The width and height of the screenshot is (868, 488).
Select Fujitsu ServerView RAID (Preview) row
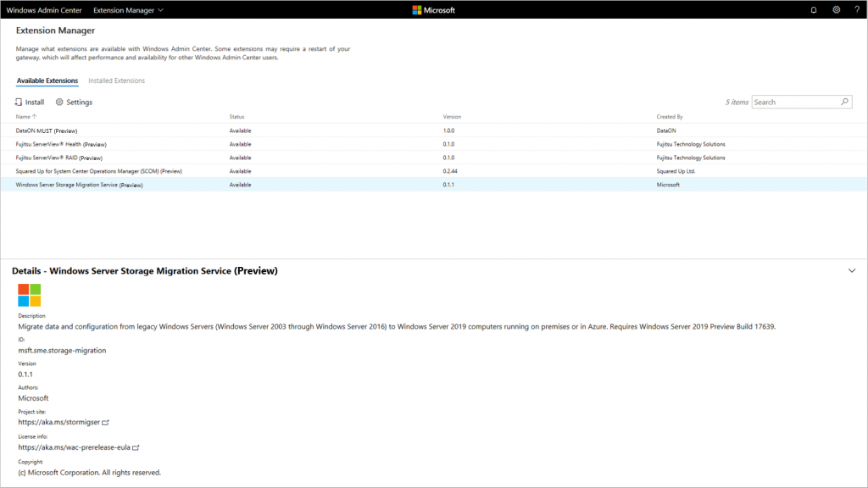(x=434, y=158)
